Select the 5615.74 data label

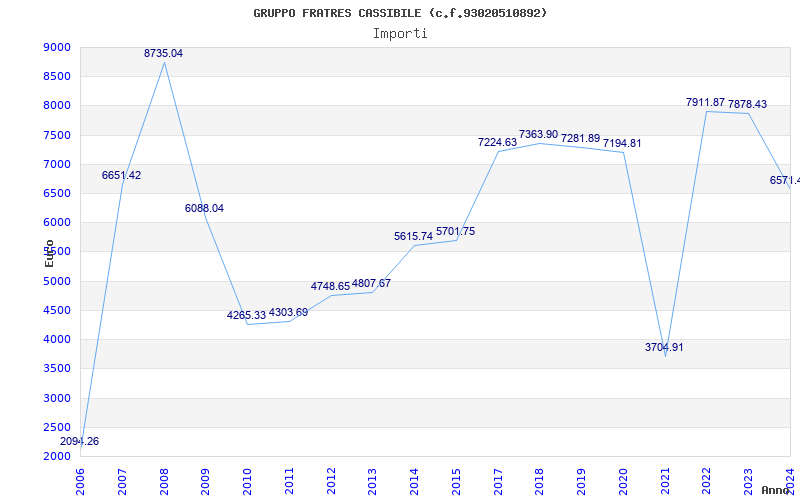point(413,236)
